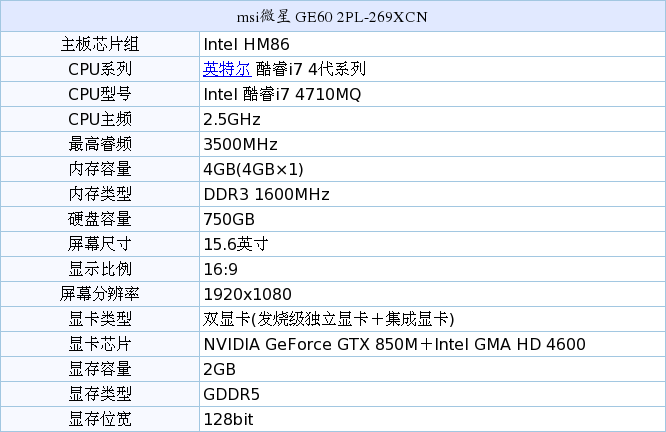Click the 最高睿频 label
The width and height of the screenshot is (666, 432).
click(100, 144)
